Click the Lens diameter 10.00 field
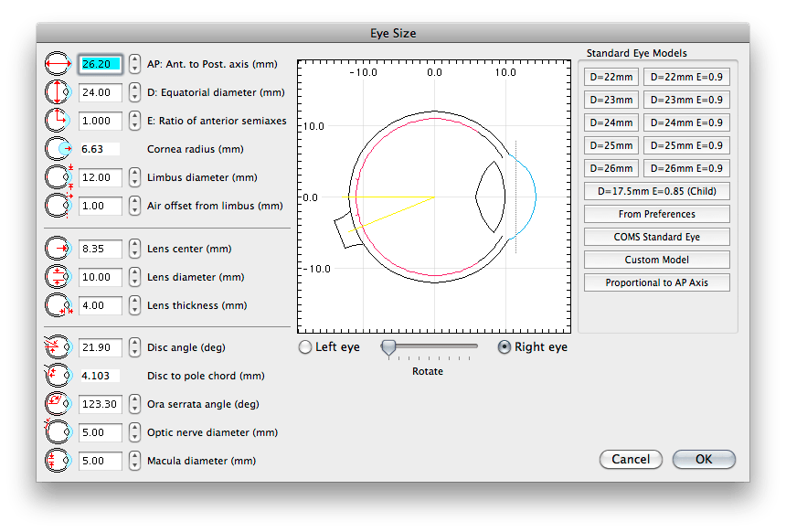 [x=101, y=277]
